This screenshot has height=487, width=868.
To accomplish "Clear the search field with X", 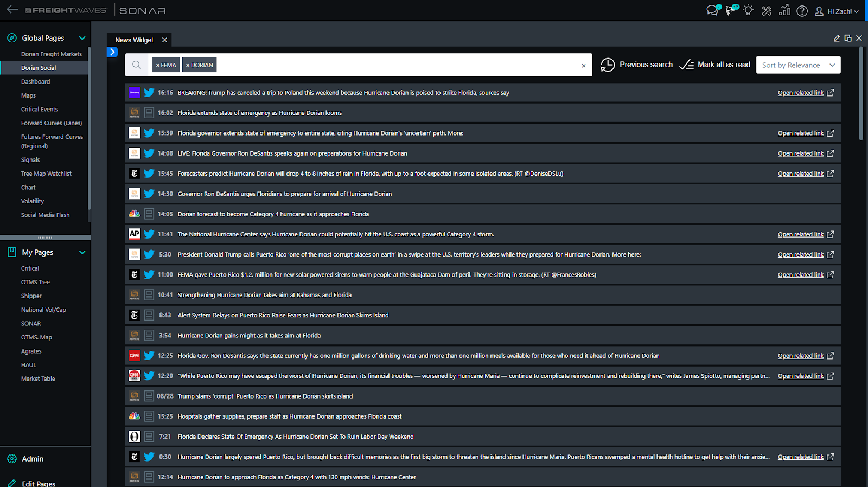I will coord(584,66).
